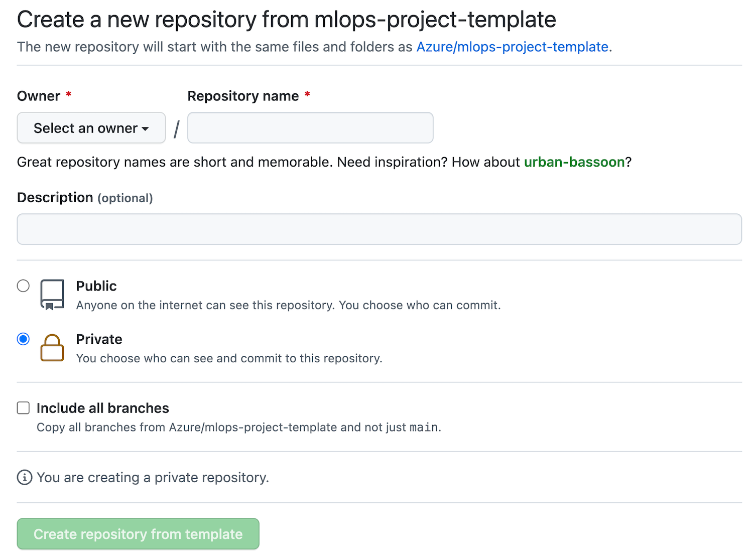Click the Repository name label
753x560 pixels.
coord(243,96)
